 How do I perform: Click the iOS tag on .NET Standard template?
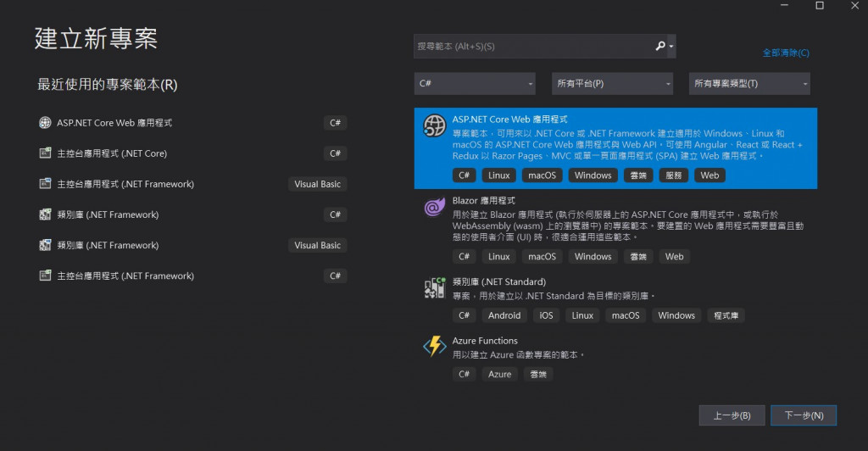point(547,315)
